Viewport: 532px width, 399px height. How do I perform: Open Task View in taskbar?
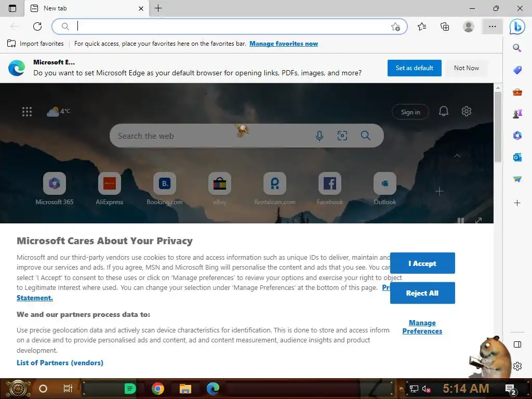tap(68, 389)
